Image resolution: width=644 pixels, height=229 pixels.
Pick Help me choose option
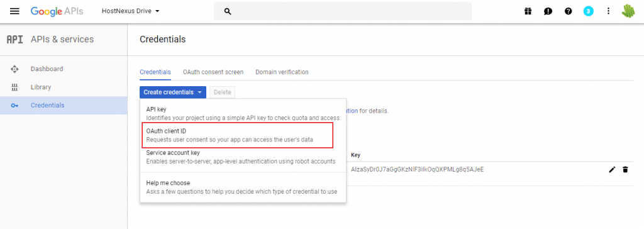click(243, 187)
